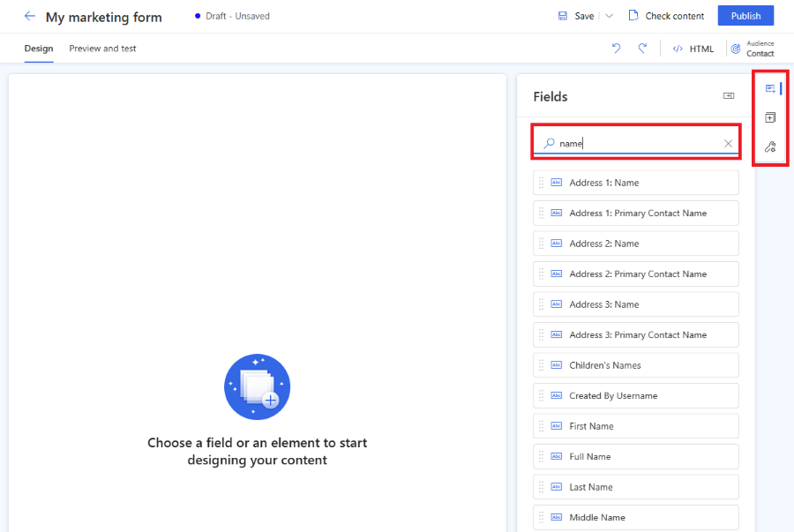The width and height of the screenshot is (794, 532).
Task: Click the Save button
Action: point(576,16)
